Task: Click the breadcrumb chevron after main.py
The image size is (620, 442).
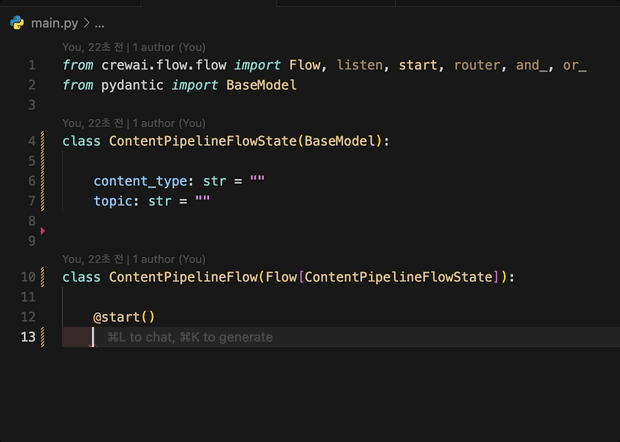Action: tap(86, 22)
